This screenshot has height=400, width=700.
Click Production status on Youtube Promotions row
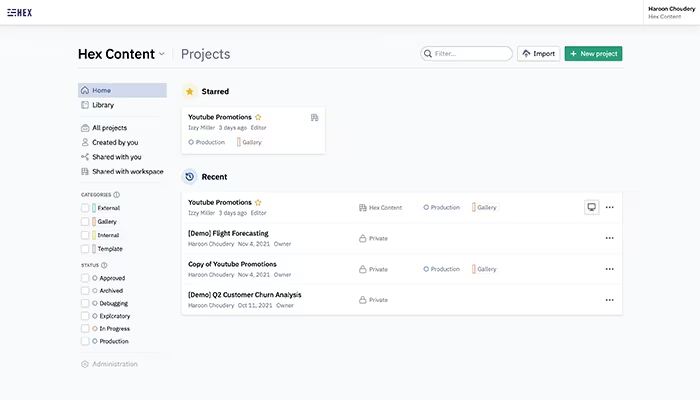click(442, 208)
